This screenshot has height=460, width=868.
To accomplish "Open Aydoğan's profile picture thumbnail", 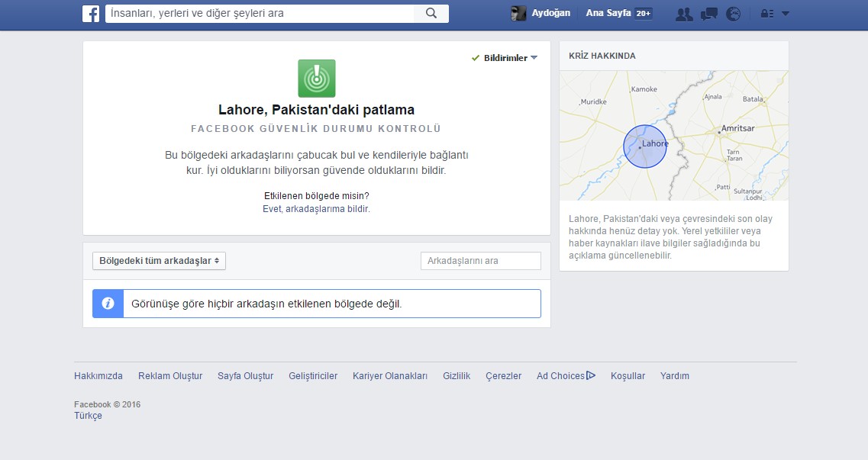I will point(518,13).
